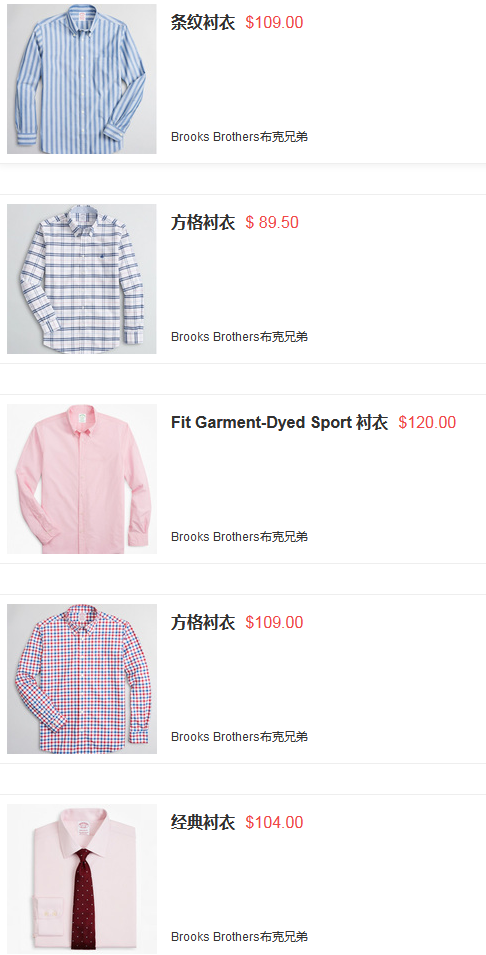The height and width of the screenshot is (955, 486).
Task: Click the $ 89.50 price label
Action: [272, 222]
